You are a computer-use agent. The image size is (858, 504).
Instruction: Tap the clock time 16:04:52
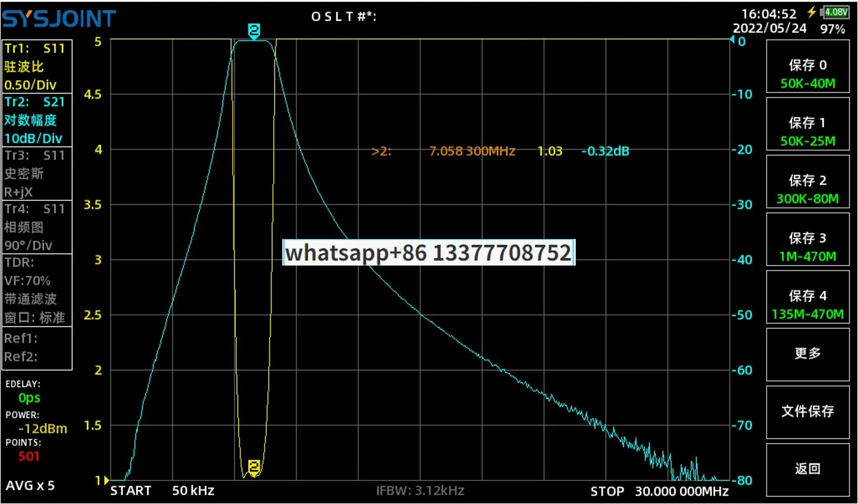[x=768, y=14]
